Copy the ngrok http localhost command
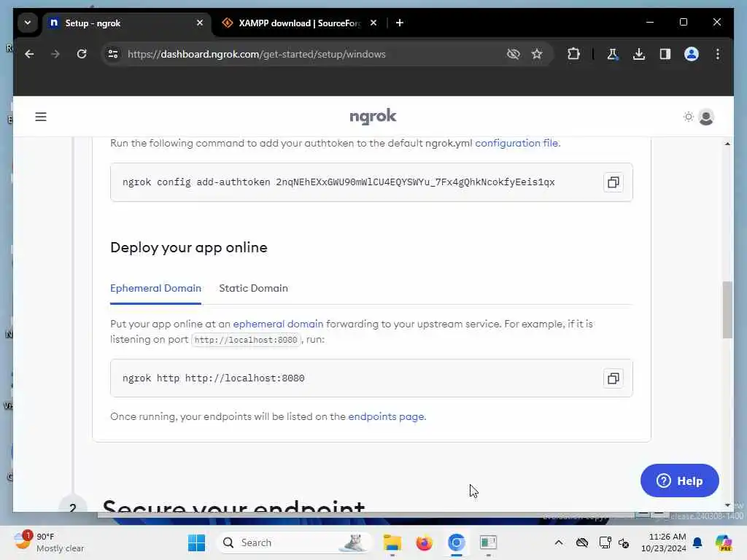The height and width of the screenshot is (560, 747). 613,378
